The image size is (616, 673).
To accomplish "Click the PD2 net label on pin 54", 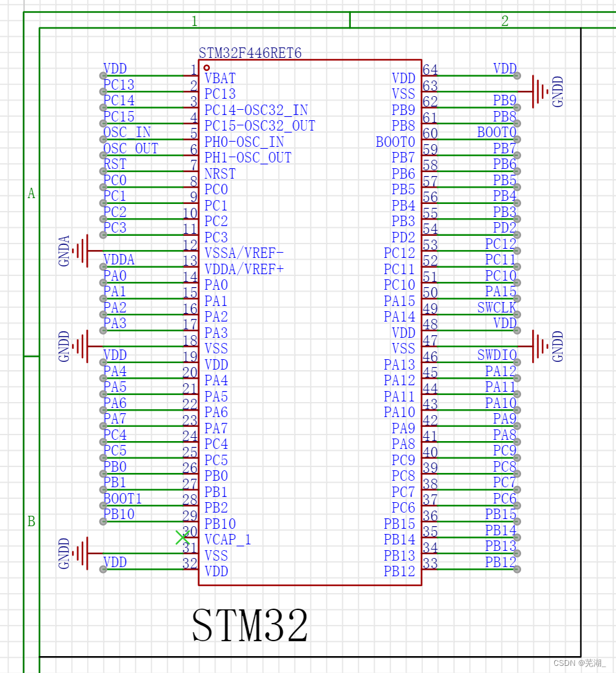I will click(x=504, y=227).
